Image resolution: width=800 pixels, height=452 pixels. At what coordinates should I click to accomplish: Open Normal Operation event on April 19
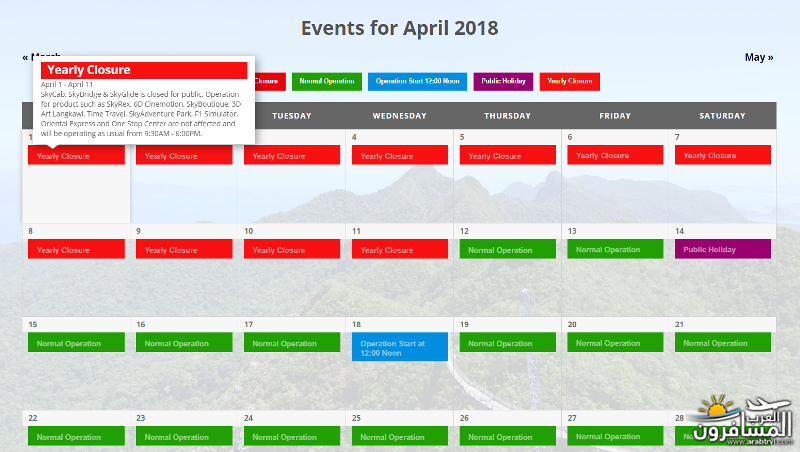[x=508, y=343]
